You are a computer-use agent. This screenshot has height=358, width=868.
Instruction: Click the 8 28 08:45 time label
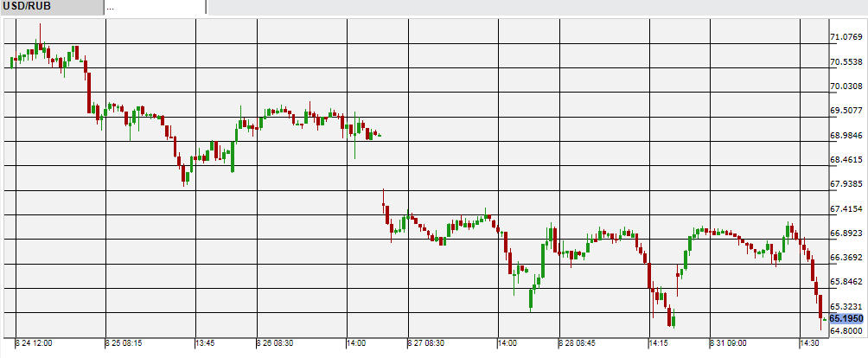578,343
